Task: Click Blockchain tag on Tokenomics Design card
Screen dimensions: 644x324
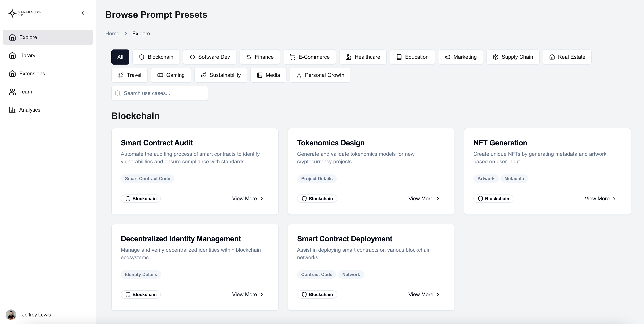Action: pos(317,198)
